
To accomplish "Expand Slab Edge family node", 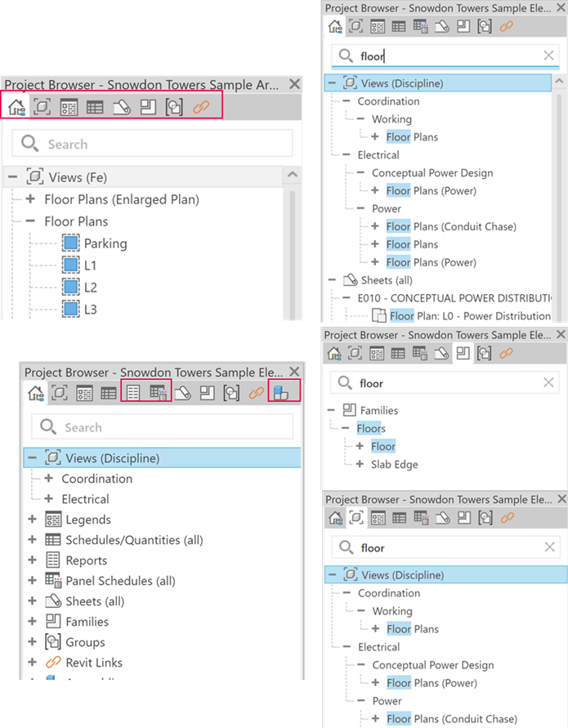I will 360,464.
